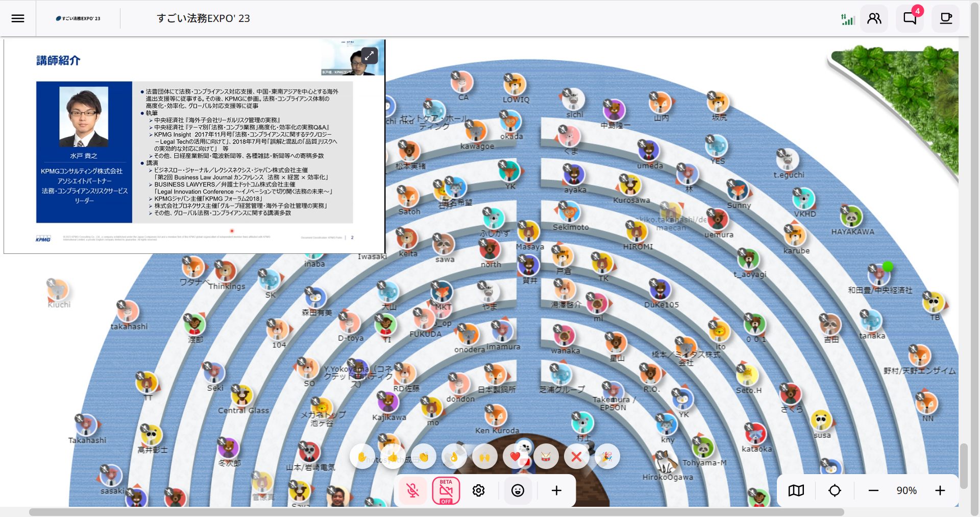Send the thumbs up reaction

coord(393,457)
